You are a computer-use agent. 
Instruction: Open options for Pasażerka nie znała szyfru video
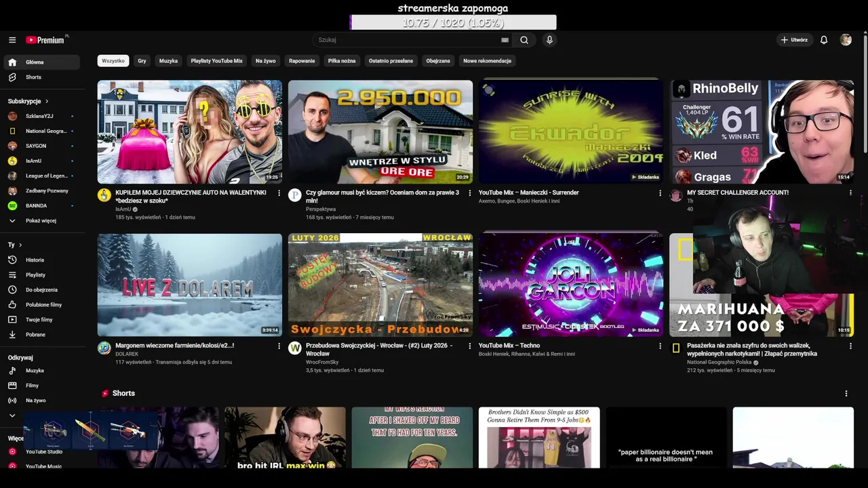tap(850, 346)
